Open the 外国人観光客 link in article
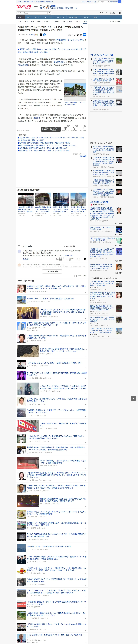138x644 pixels. [23, 65]
